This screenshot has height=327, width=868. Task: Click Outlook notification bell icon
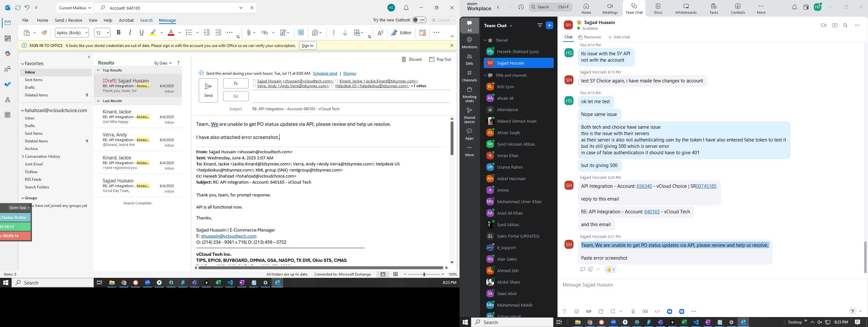406,8
